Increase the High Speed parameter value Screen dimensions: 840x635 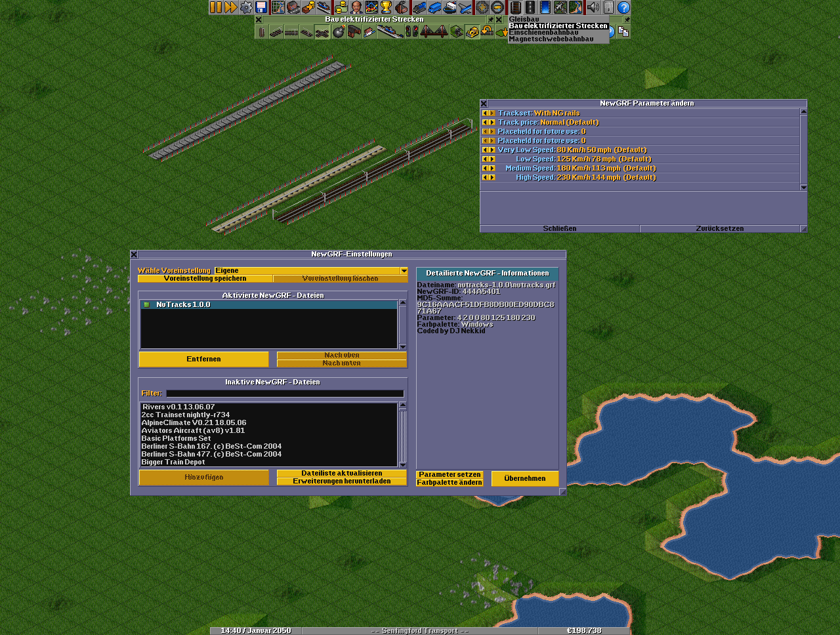492,178
